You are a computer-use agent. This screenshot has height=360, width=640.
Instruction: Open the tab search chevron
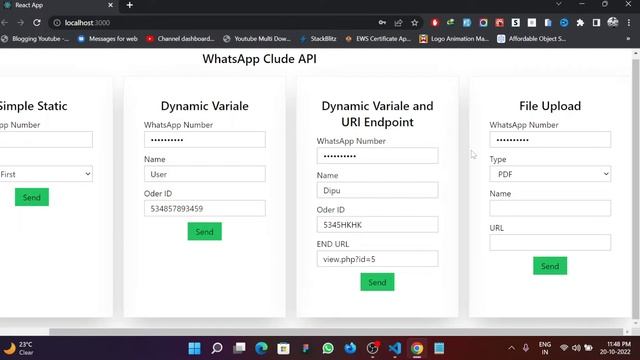[558, 4]
